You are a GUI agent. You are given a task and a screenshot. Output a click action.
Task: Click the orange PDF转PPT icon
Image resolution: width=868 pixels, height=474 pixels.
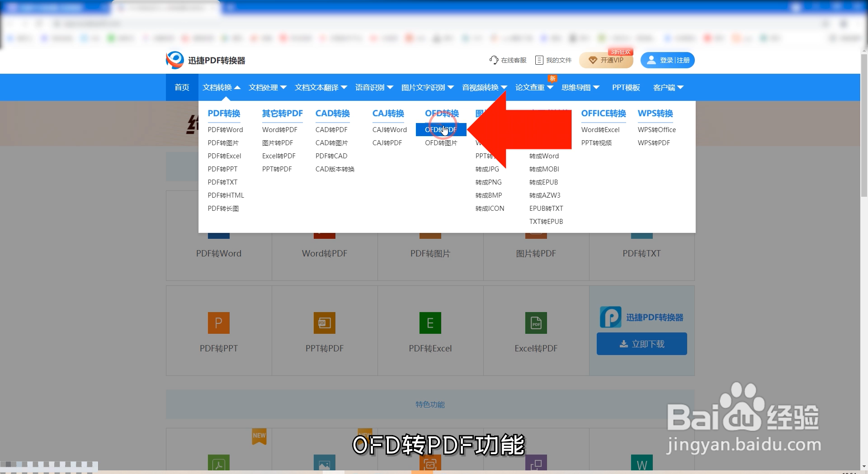218,322
